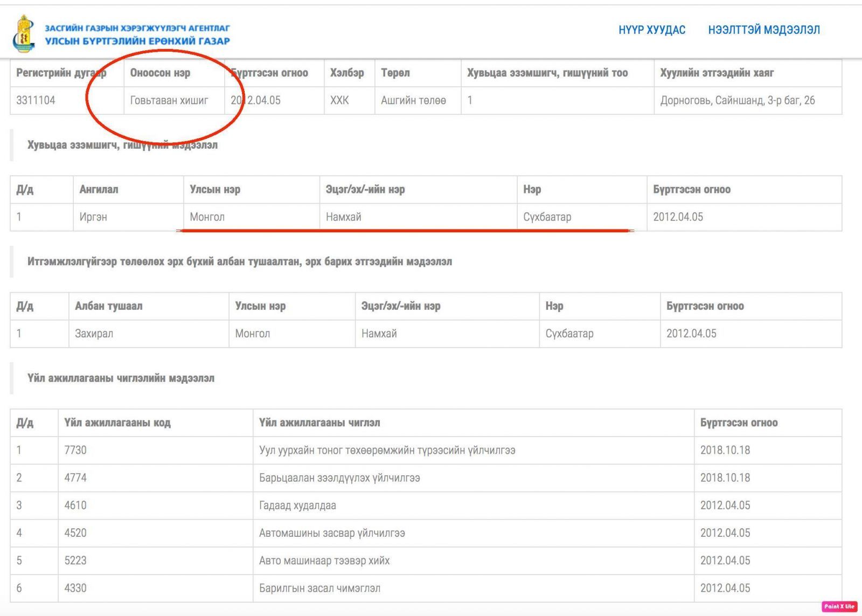Click the Улсын бүртгэлийн ерөнхий газар title
Screen dimensions: 862x616
coord(137,41)
